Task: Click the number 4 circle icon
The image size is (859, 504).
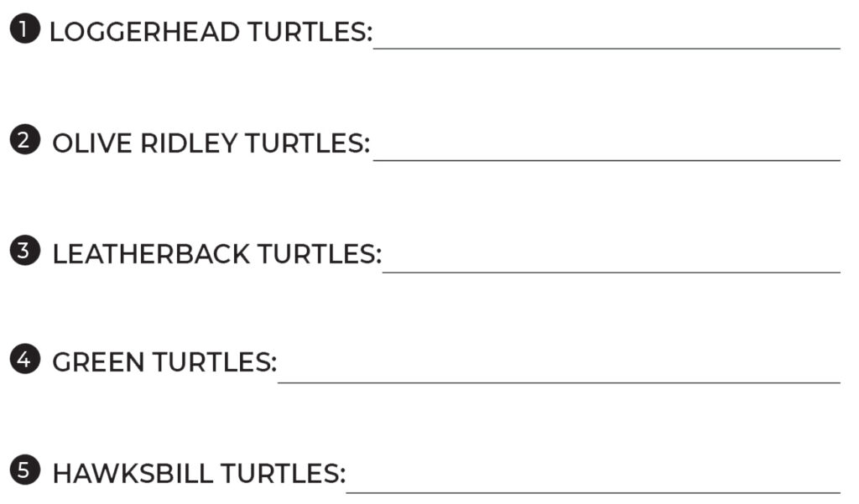Action: (24, 359)
